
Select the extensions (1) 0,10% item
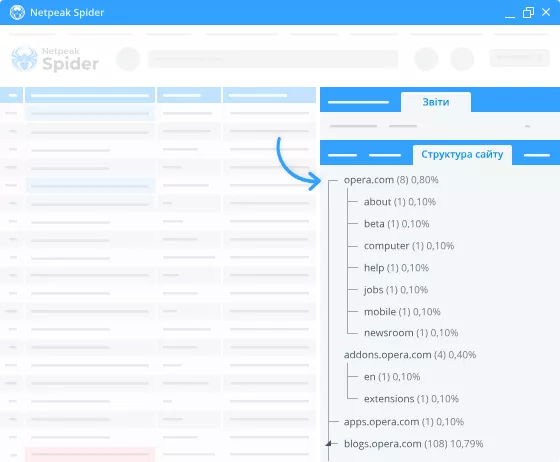pyautogui.click(x=411, y=399)
